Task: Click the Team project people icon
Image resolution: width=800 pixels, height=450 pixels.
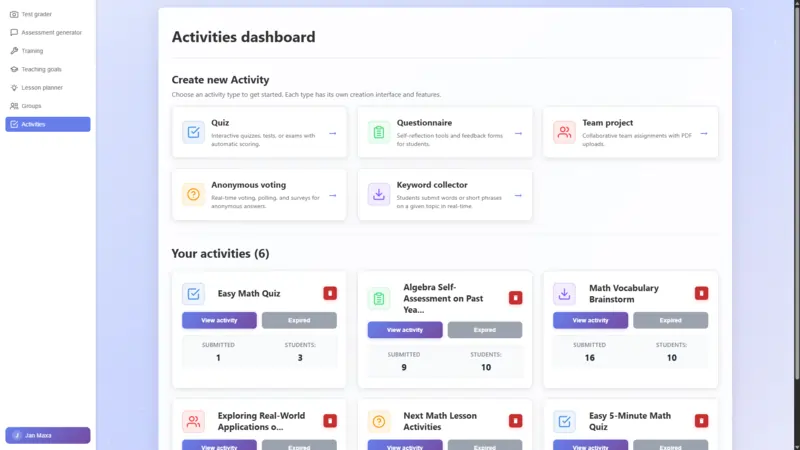Action: (564, 132)
